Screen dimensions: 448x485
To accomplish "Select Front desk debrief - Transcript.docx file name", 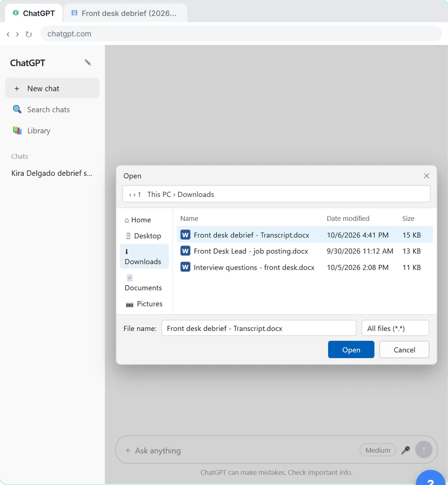I will tap(251, 235).
